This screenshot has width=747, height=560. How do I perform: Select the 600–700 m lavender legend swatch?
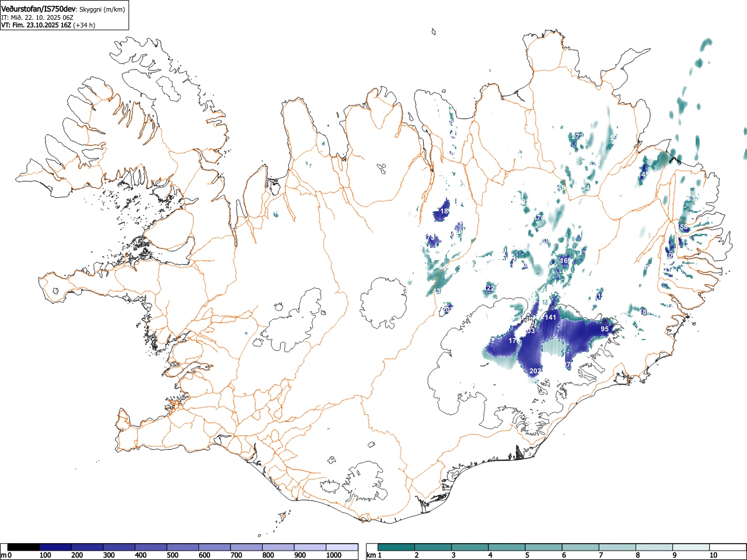(215, 547)
